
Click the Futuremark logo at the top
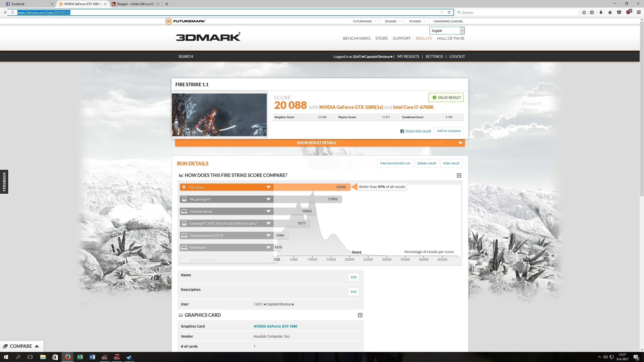[185, 21]
